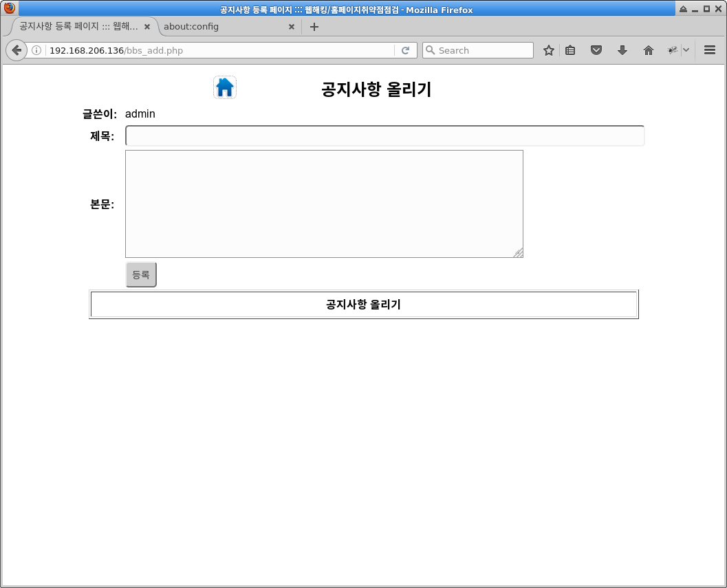Click the 본문 label
The height and width of the screenshot is (588, 727).
[x=102, y=204]
